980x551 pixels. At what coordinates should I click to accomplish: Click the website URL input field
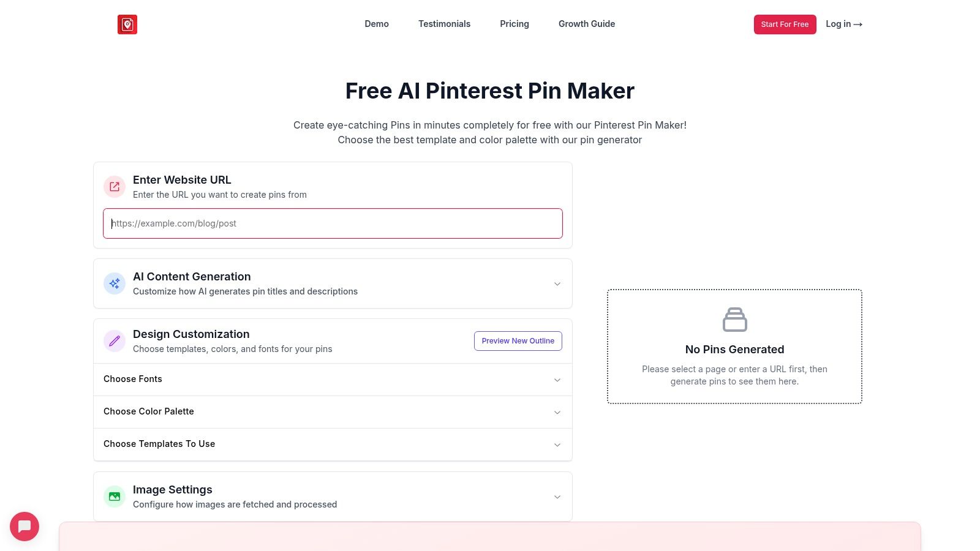[x=333, y=223]
